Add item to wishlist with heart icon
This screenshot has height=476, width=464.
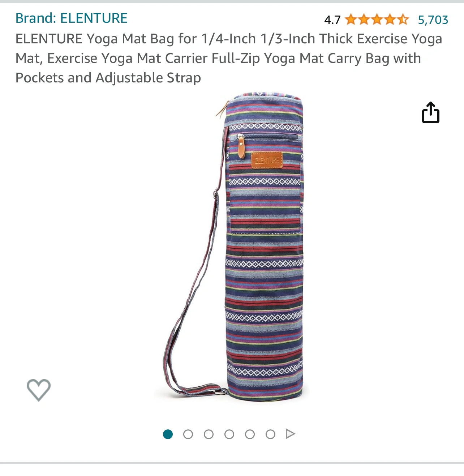[39, 390]
